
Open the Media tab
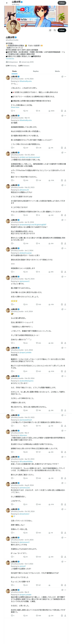pyautogui.click(x=57, y=71)
